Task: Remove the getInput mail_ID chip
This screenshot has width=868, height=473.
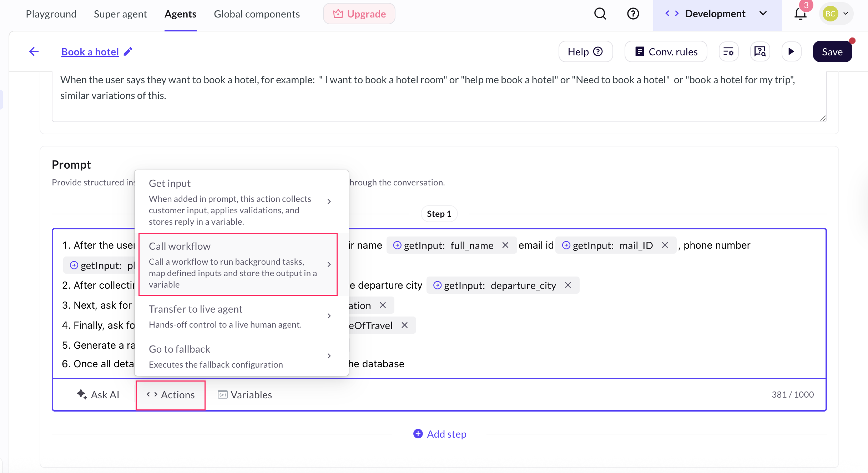Action: [x=665, y=245]
